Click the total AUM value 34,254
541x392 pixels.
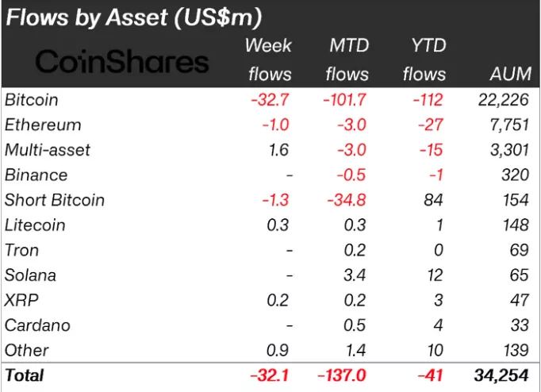(500, 375)
